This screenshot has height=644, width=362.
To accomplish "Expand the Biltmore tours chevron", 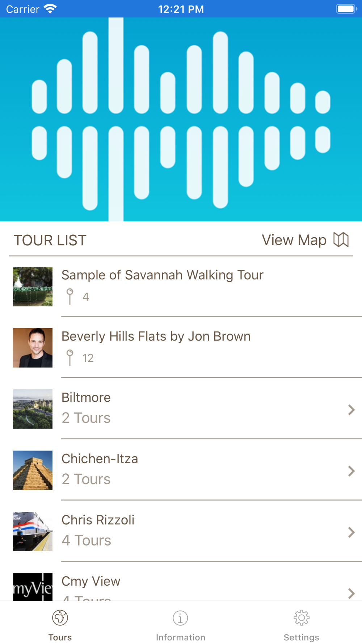I will click(351, 410).
